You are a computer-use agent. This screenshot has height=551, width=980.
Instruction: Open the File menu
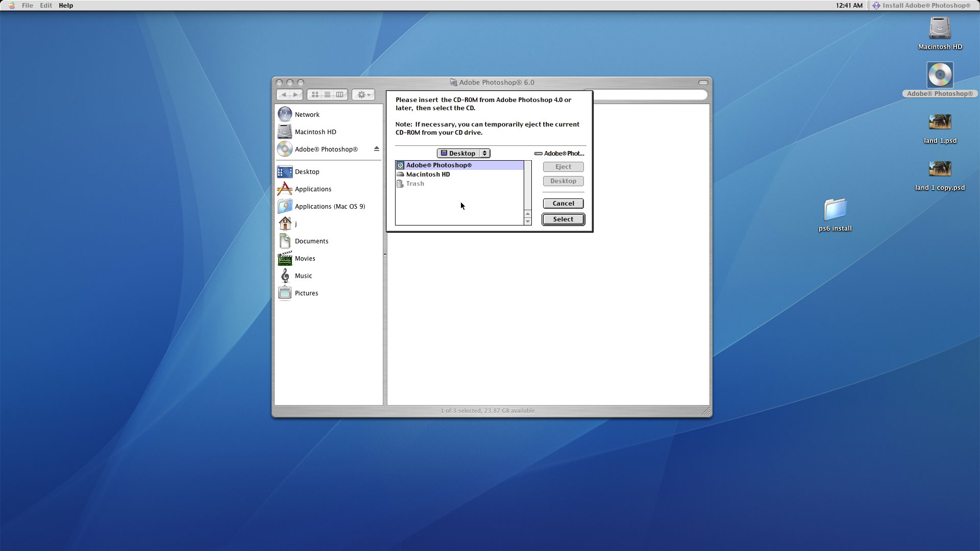27,6
